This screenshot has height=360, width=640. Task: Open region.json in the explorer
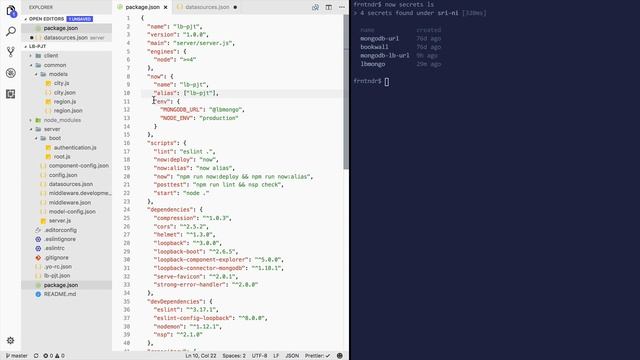pyautogui.click(x=67, y=111)
